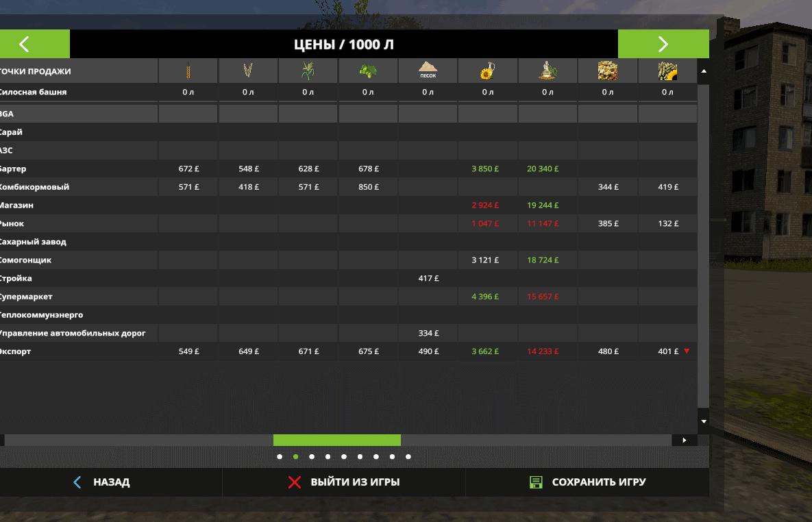
Task: Click the floppy disk save icon
Action: 536,482
